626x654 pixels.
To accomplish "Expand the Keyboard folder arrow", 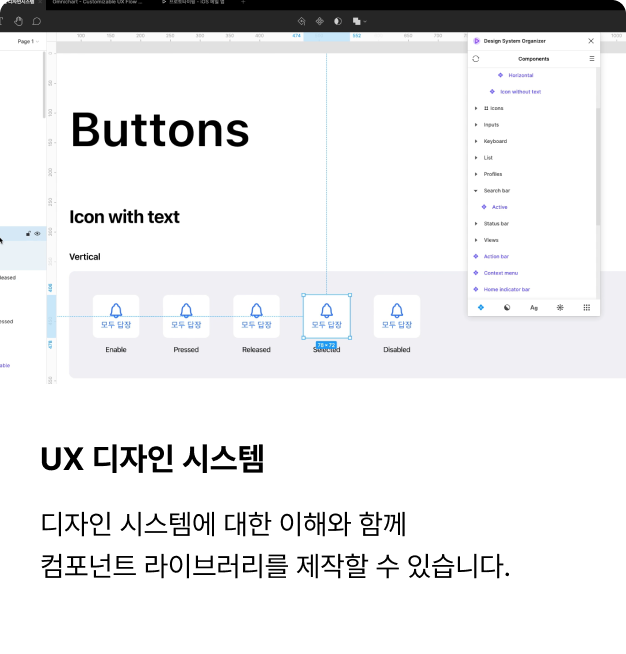I will coord(476,141).
